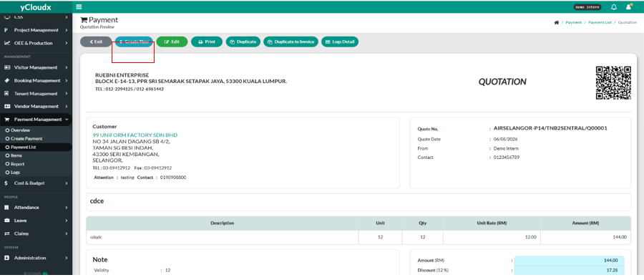Screen dimensions: 644x280
Task: Click the quote date 06/08/2026
Action: [506, 140]
